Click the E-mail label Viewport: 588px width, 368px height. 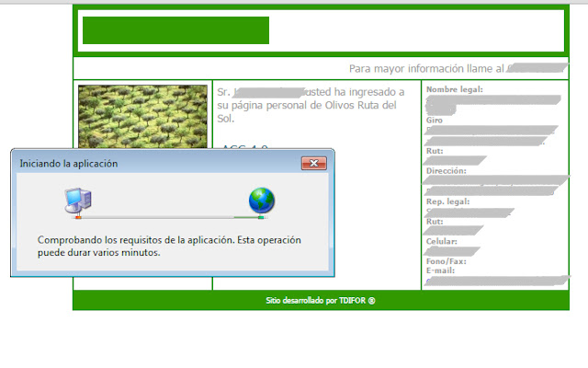tap(440, 270)
